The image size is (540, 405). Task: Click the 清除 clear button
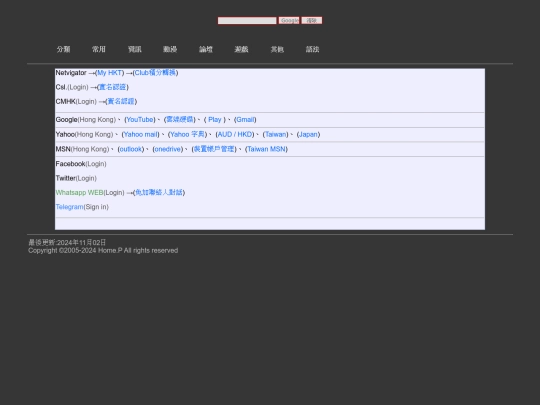coord(312,21)
